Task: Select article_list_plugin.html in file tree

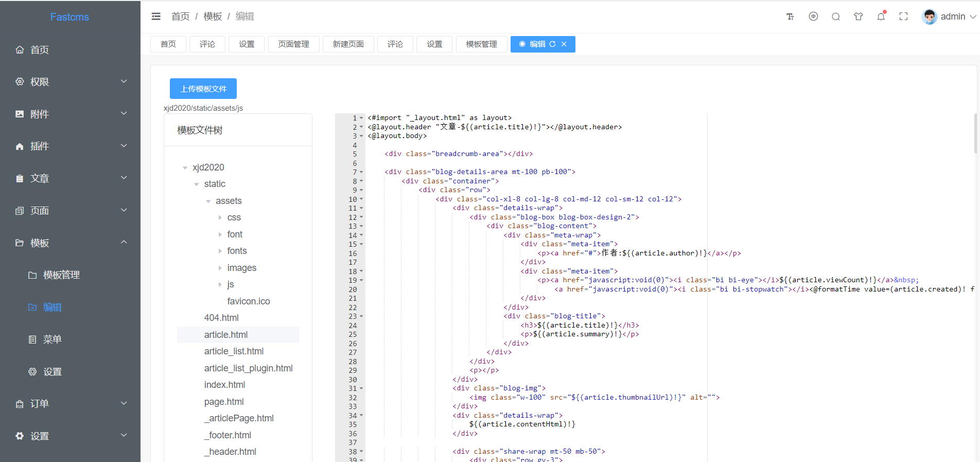Action: (x=248, y=368)
